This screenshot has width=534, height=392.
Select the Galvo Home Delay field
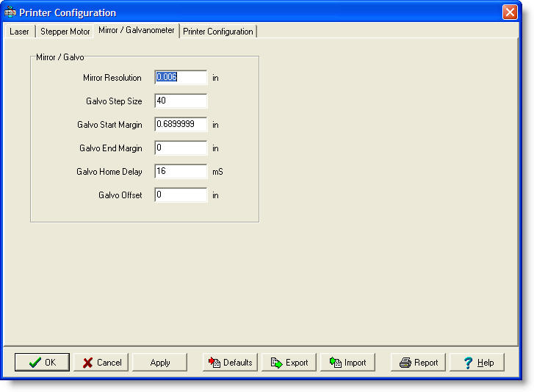(181, 171)
